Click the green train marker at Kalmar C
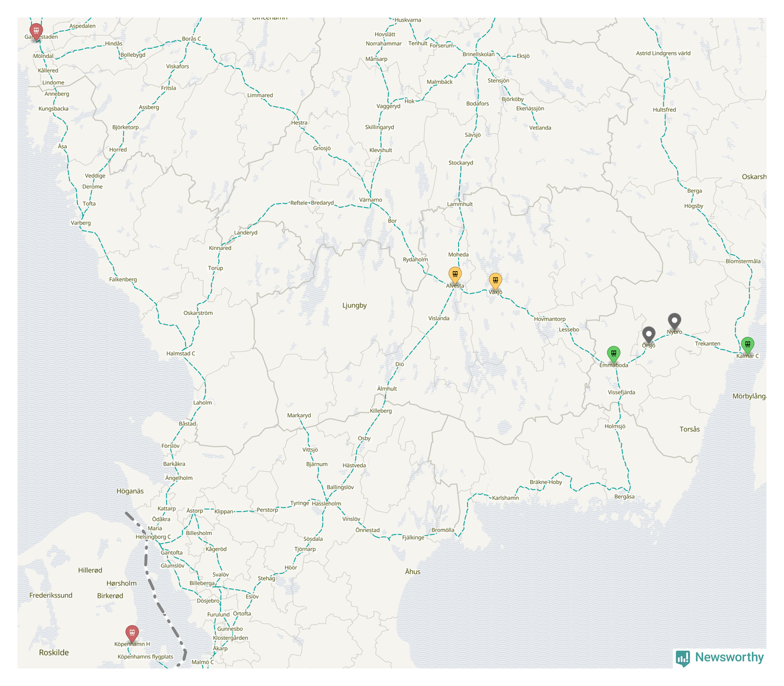 (747, 345)
